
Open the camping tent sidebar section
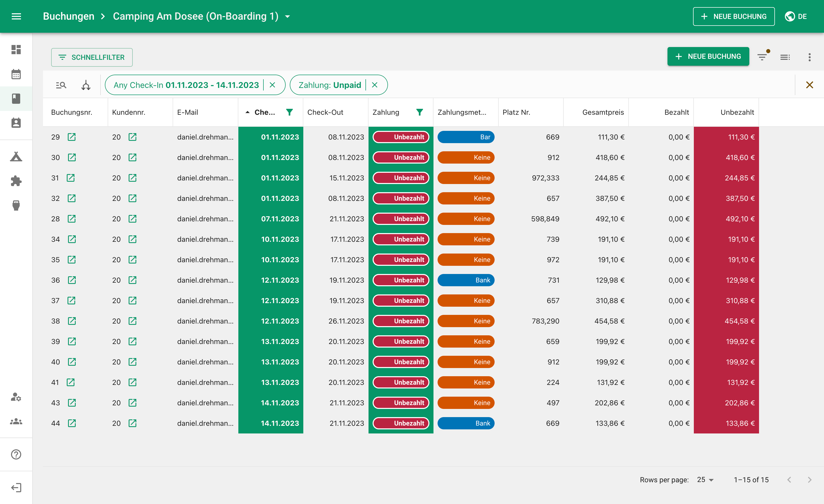tap(16, 156)
